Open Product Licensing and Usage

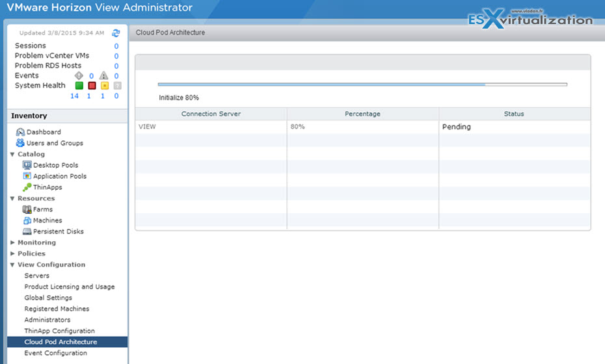click(x=70, y=287)
